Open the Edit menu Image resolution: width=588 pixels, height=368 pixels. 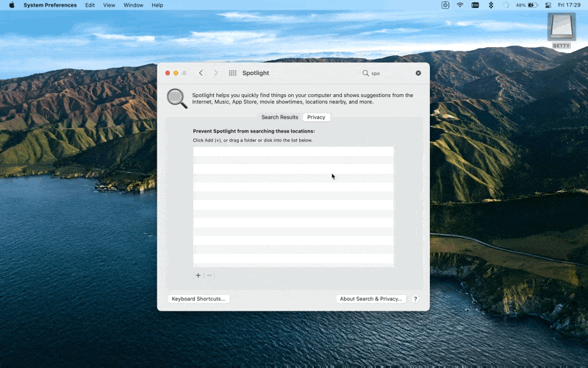(90, 5)
